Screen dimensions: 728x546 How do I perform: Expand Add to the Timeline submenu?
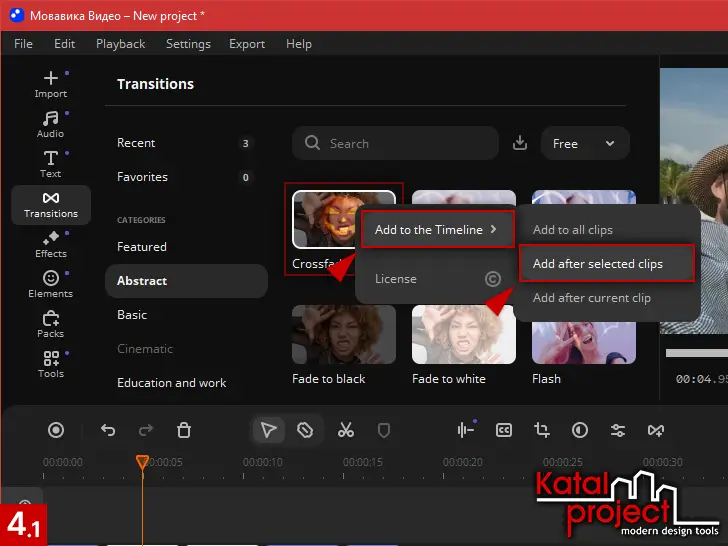[436, 230]
